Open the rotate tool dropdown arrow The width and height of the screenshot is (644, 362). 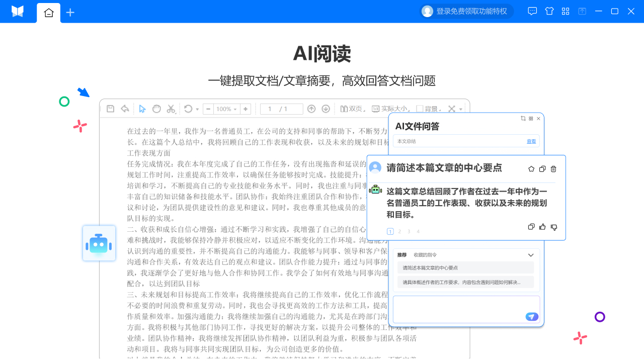(197, 109)
